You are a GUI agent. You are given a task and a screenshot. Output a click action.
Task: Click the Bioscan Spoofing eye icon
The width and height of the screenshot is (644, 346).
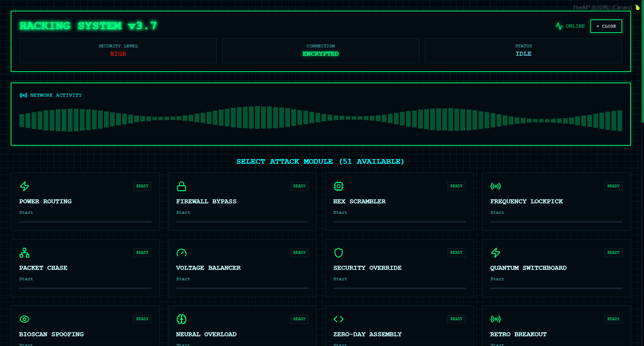coord(24,319)
